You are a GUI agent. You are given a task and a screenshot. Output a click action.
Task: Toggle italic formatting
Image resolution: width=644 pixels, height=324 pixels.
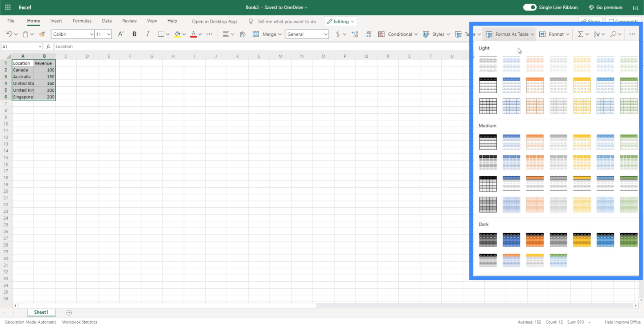[x=148, y=34]
